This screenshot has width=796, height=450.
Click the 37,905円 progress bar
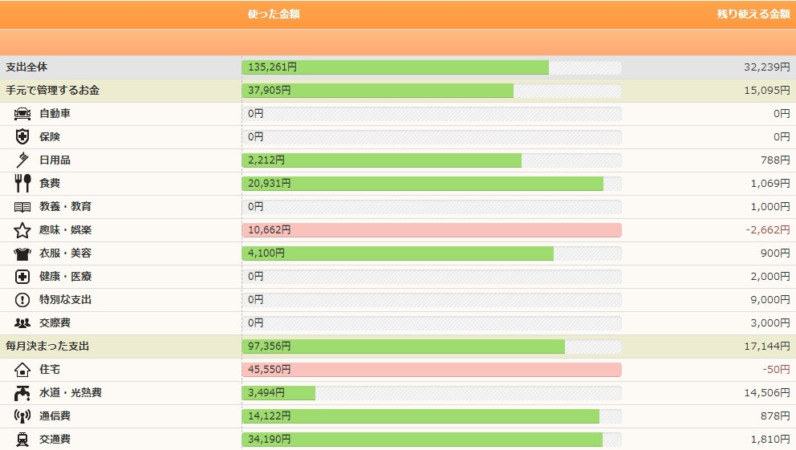[x=432, y=91]
